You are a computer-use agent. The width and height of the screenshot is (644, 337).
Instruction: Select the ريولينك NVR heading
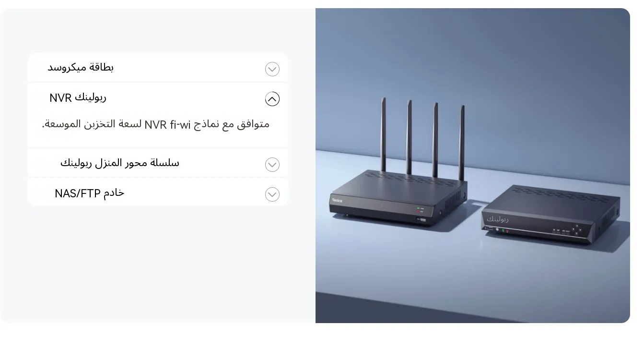78,97
